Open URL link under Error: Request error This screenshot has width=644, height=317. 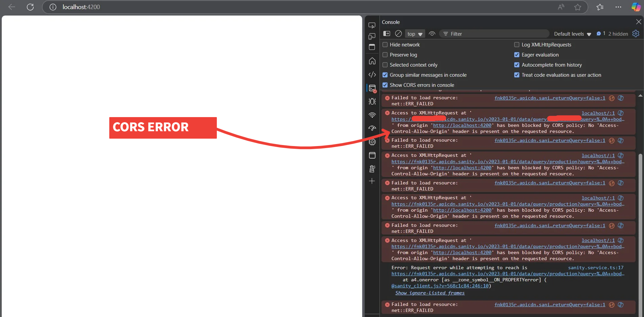coord(508,274)
